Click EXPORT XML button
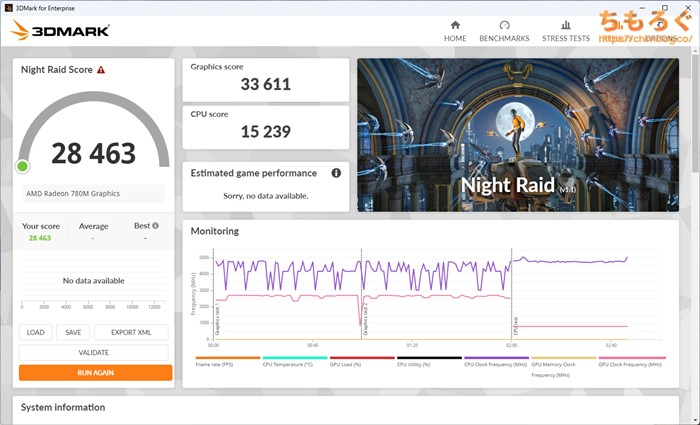The height and width of the screenshot is (425, 700). [131, 333]
